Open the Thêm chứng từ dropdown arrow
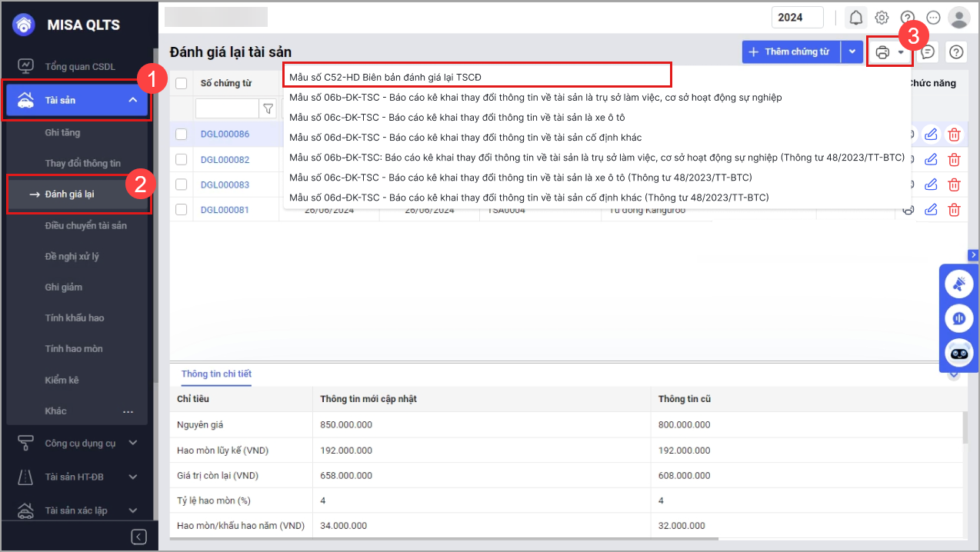This screenshot has height=552, width=980. pos(852,52)
